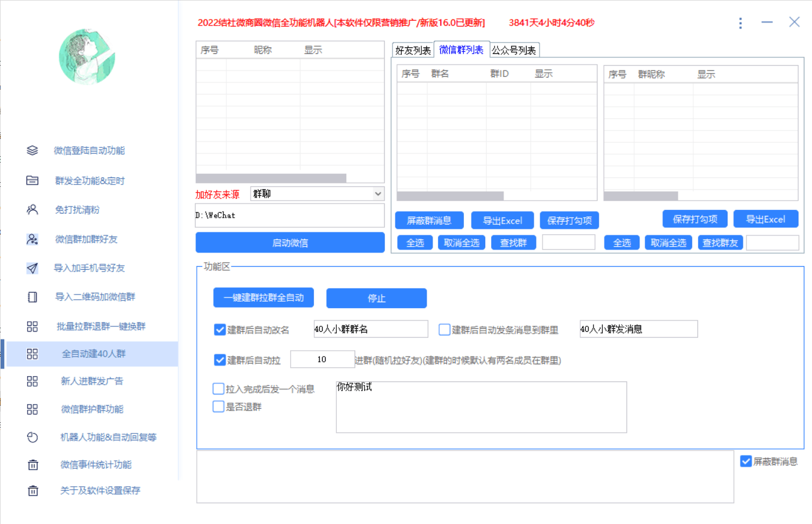This screenshot has height=524, width=812.
Task: Enable the 是否退群 option
Action: coord(218,406)
